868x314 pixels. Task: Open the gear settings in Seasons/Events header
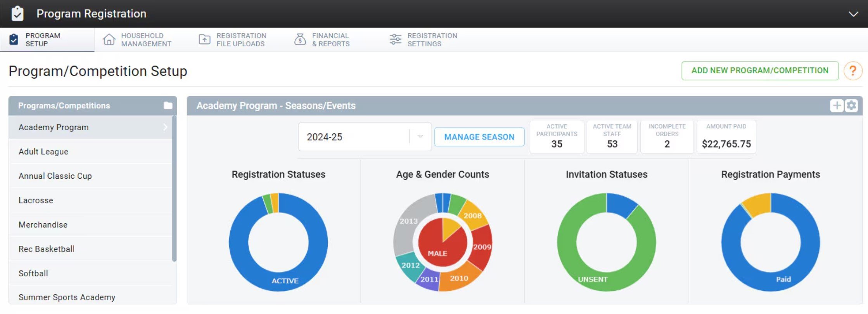(x=851, y=105)
